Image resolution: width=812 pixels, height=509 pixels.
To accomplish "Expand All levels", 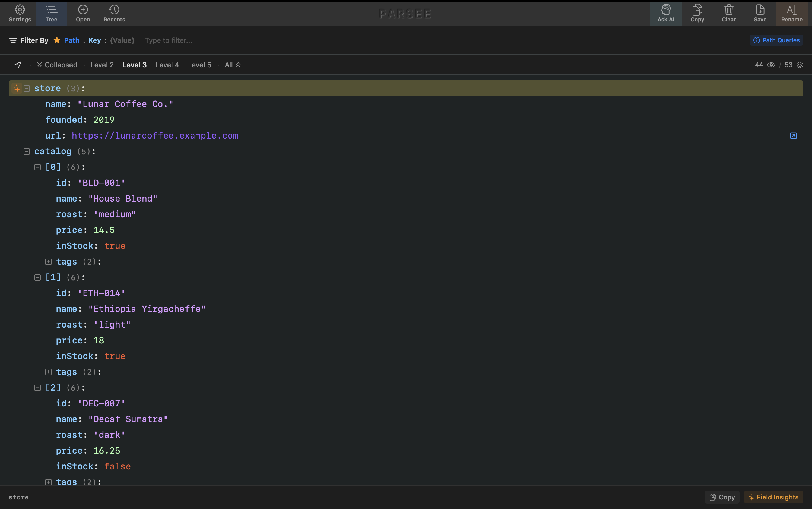I will [233, 65].
